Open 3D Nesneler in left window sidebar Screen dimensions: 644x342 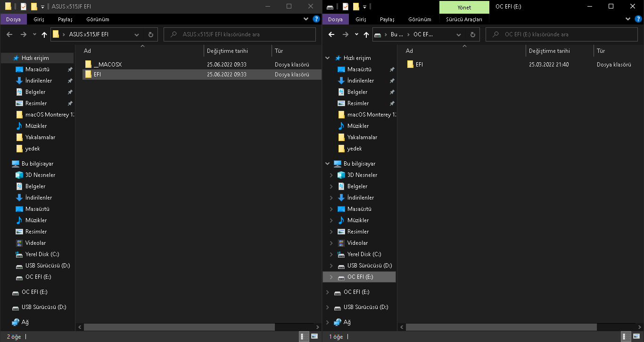(x=40, y=175)
